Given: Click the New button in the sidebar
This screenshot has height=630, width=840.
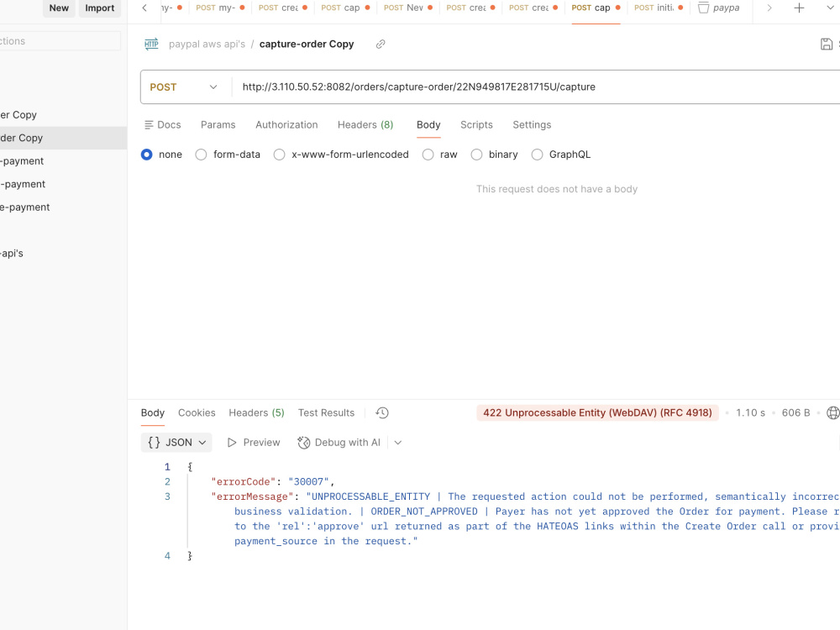Looking at the screenshot, I should [x=59, y=8].
